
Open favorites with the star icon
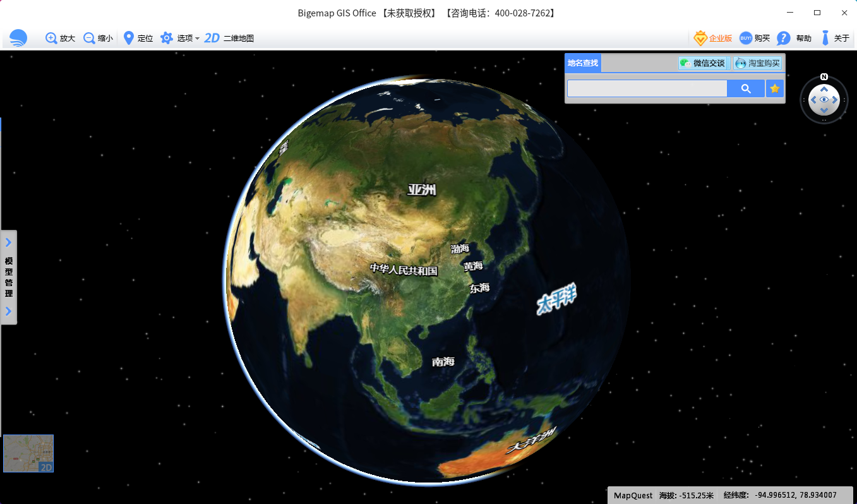point(775,88)
